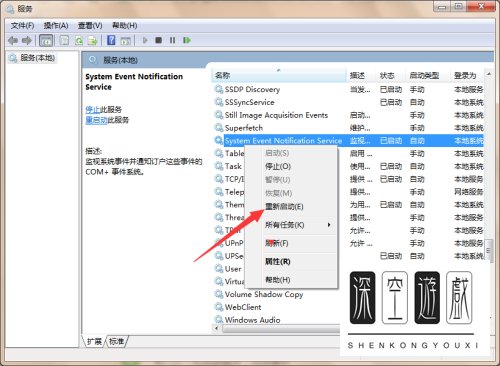
Task: Click the services window title bar icon
Action: pos(11,8)
